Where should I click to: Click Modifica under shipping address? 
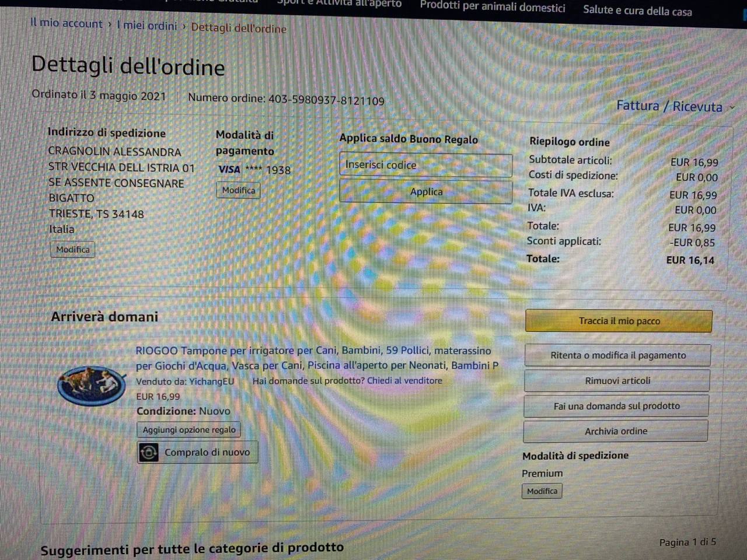click(73, 250)
